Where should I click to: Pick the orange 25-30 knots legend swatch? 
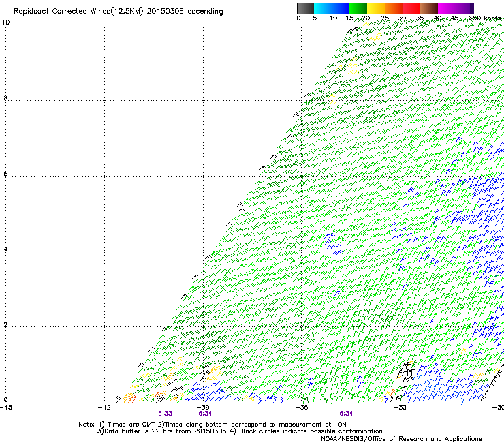point(394,8)
